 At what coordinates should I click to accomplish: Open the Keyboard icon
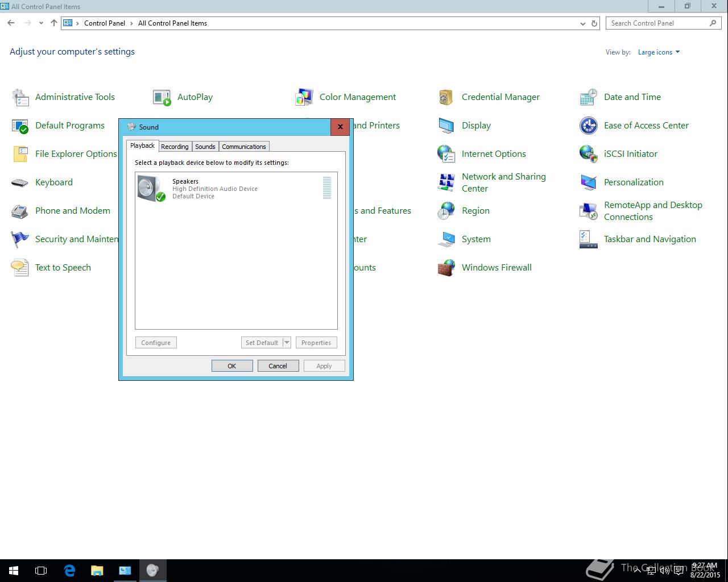tap(20, 182)
